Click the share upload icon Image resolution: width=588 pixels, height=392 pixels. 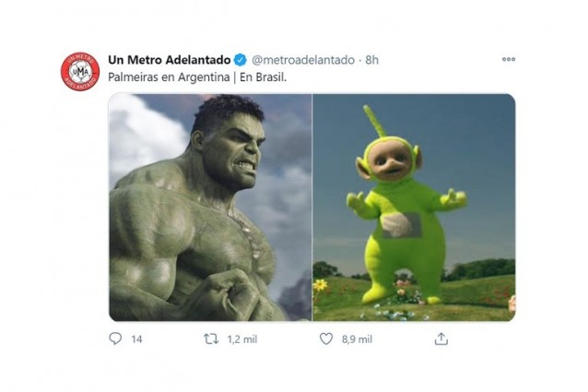tap(441, 339)
